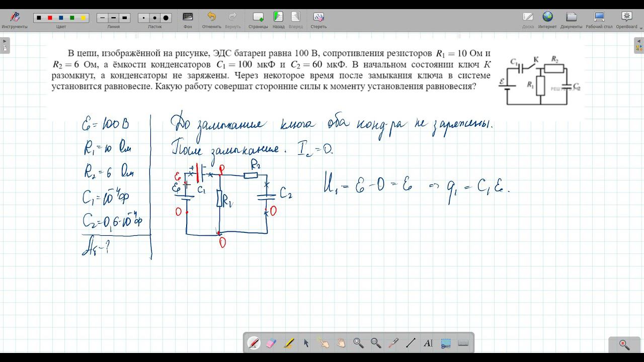Select the Zoom out tool

[x=376, y=343]
